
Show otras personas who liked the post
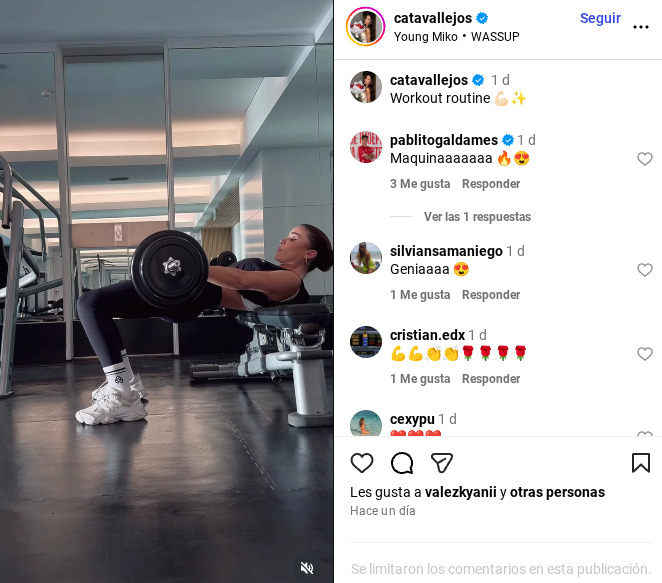pyautogui.click(x=557, y=492)
